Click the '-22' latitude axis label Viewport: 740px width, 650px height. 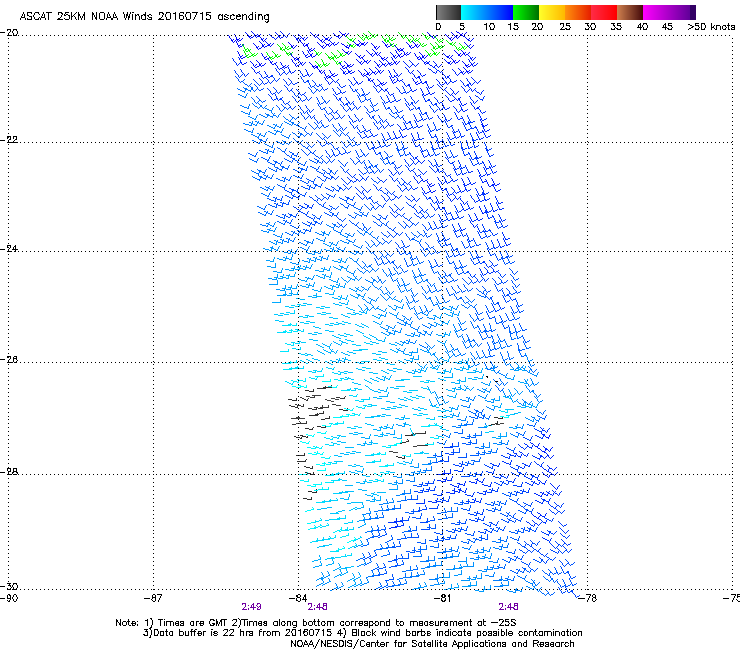click(x=9, y=140)
